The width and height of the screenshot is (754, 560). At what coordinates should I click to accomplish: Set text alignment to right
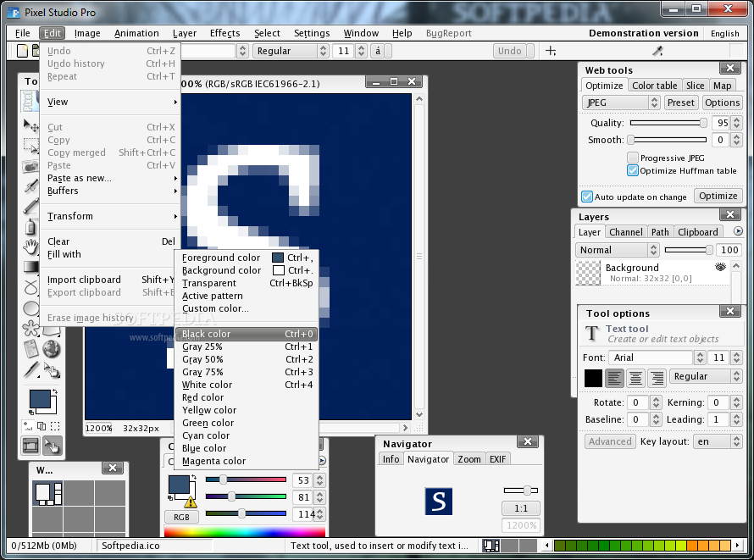657,379
